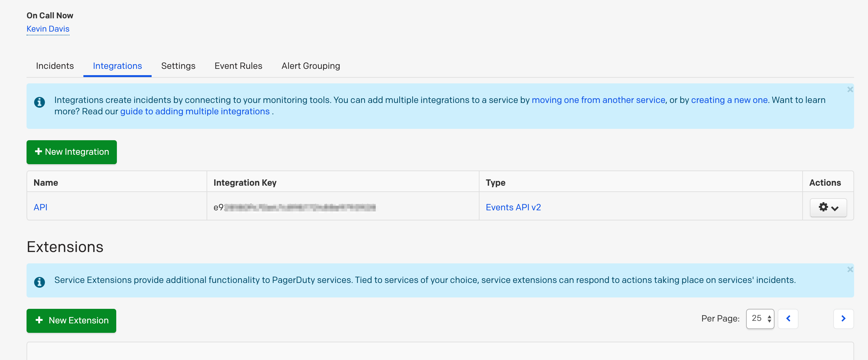This screenshot has height=360, width=868.
Task: Switch to the Event Rules tab
Action: click(x=238, y=66)
